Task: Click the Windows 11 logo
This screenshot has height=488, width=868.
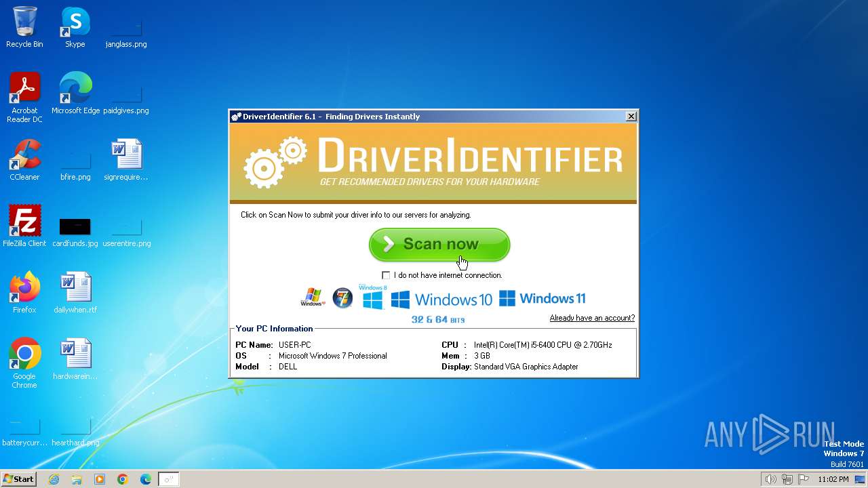Action: point(542,298)
